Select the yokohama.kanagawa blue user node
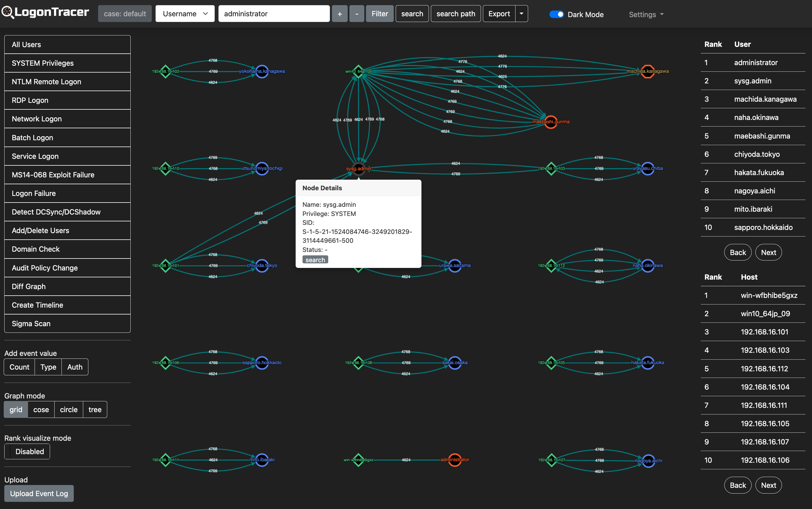The height and width of the screenshot is (509, 812). point(262,71)
